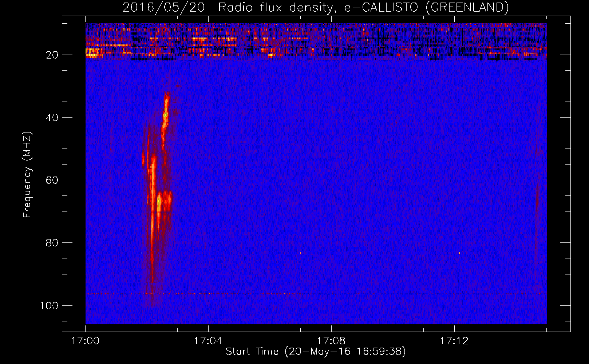Click the "Frequency (MHZ)" axis label
This screenshot has height=364, width=589.
(x=27, y=175)
